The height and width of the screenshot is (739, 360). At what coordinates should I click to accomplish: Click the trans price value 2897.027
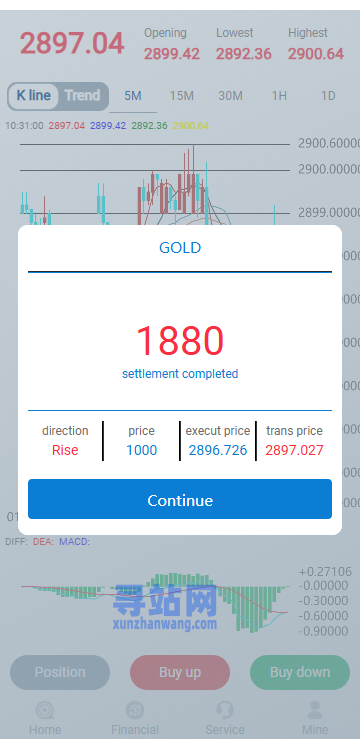click(295, 451)
